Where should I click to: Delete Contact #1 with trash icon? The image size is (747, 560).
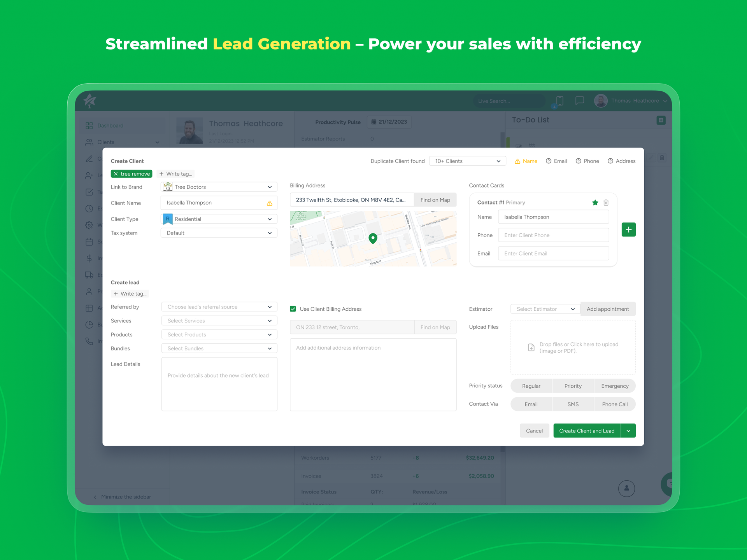pos(606,203)
